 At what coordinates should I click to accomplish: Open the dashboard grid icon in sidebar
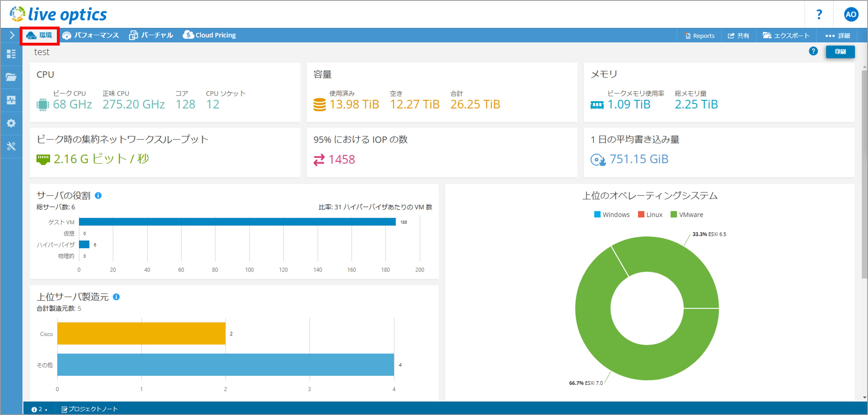coord(11,54)
